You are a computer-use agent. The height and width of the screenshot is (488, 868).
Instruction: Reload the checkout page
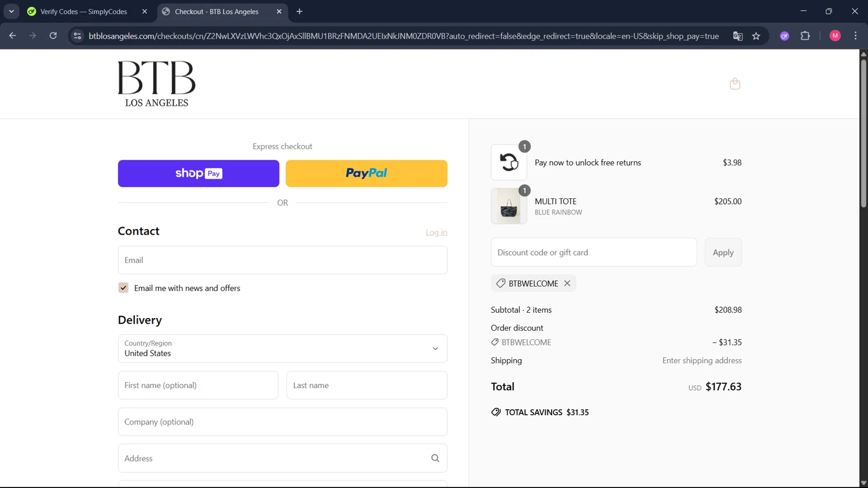[53, 36]
